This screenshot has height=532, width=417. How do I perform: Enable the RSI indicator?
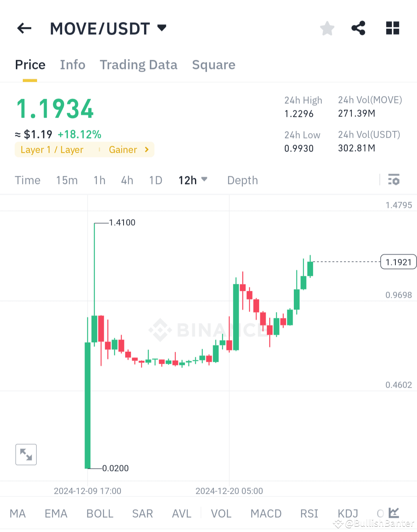[309, 513]
